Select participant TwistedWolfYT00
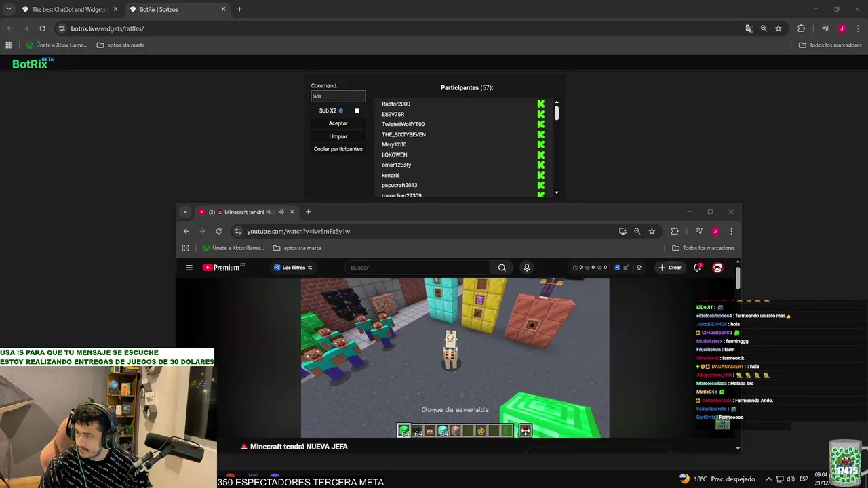Viewport: 868px width, 488px height. pyautogui.click(x=403, y=124)
